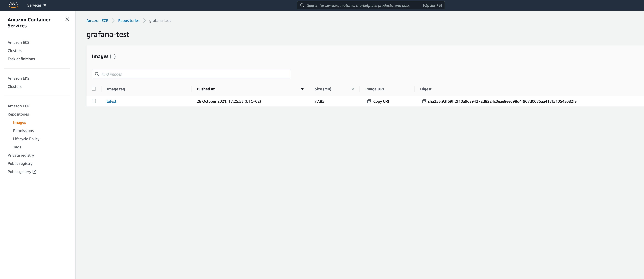Screen dimensions: 644x279
Task: Collapse the Amazon Container Services sidebar with the X
Action: tap(67, 19)
